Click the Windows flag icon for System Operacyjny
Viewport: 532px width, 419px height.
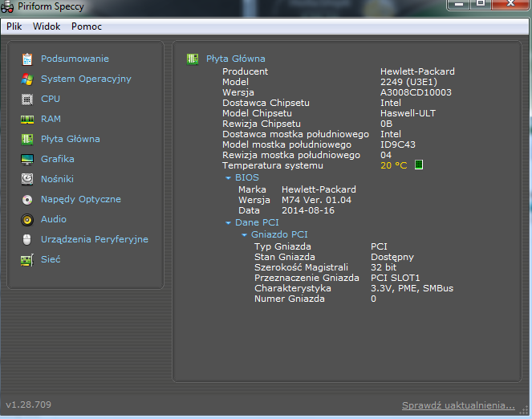tap(27, 79)
